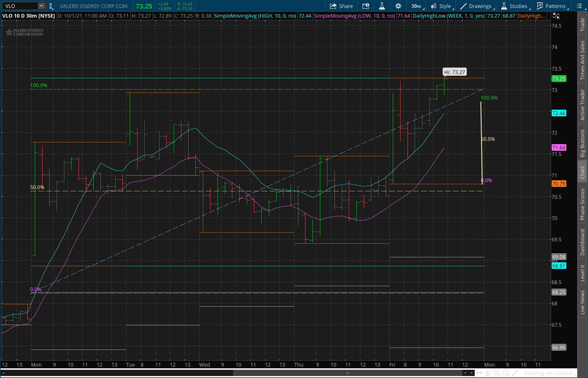Toggle the symbol link clip icon

[51, 6]
